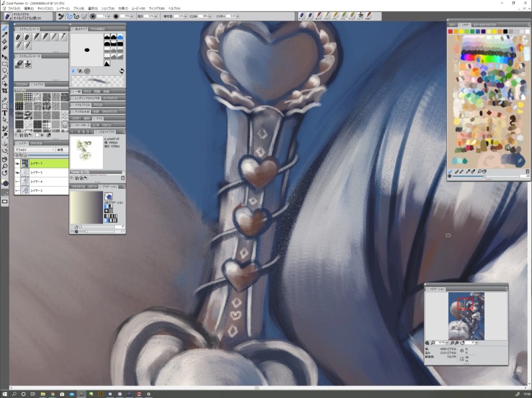Select the Grabber hand tool

click(x=5, y=159)
